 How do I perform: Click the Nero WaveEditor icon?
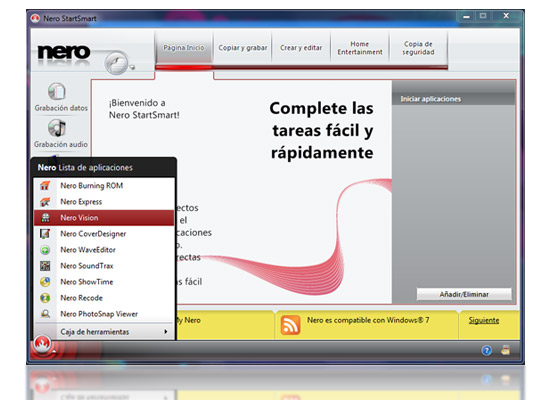pos(45,250)
